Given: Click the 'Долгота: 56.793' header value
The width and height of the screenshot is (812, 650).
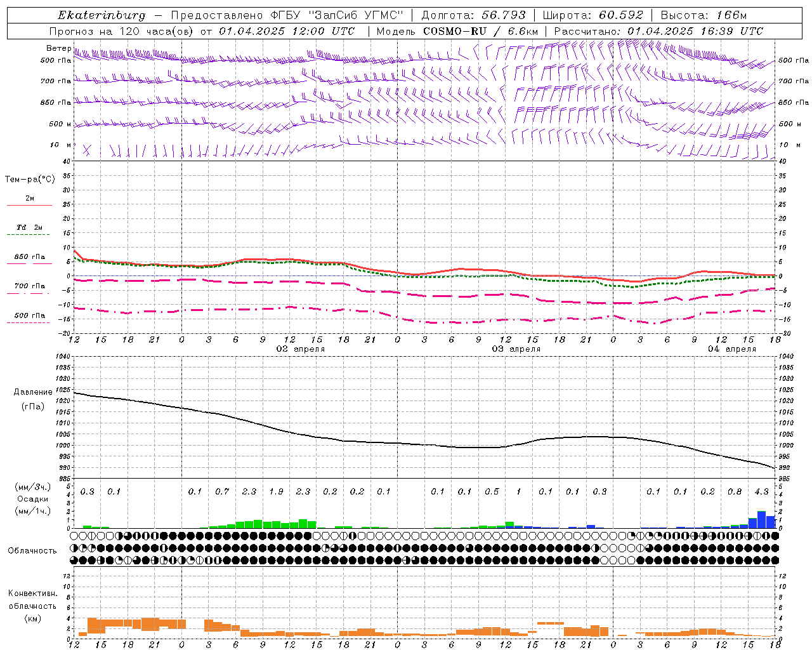Looking at the screenshot, I should pos(473,15).
